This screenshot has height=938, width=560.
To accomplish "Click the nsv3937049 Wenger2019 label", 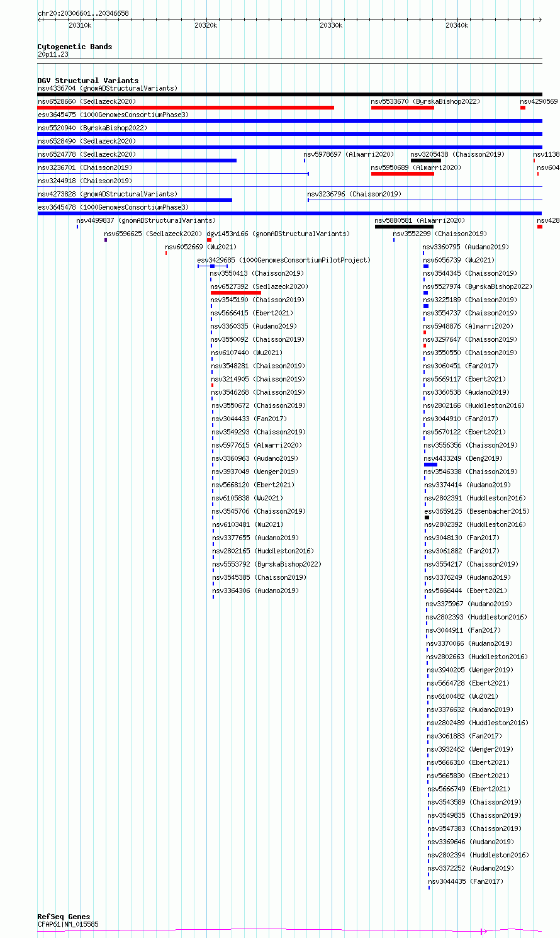I will (x=255, y=472).
